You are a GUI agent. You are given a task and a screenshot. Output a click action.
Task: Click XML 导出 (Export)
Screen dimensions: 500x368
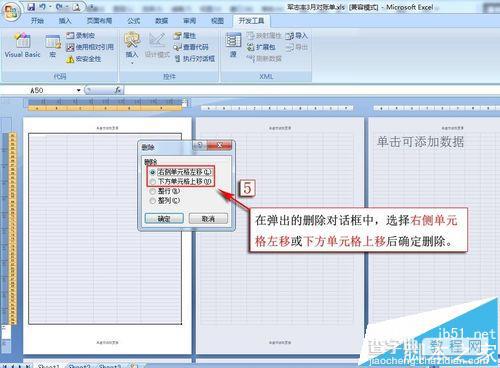click(x=297, y=47)
